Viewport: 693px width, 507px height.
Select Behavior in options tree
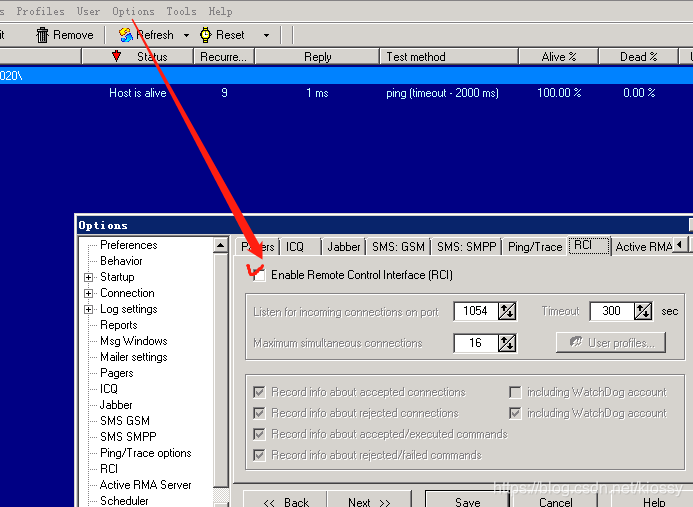pos(121,261)
